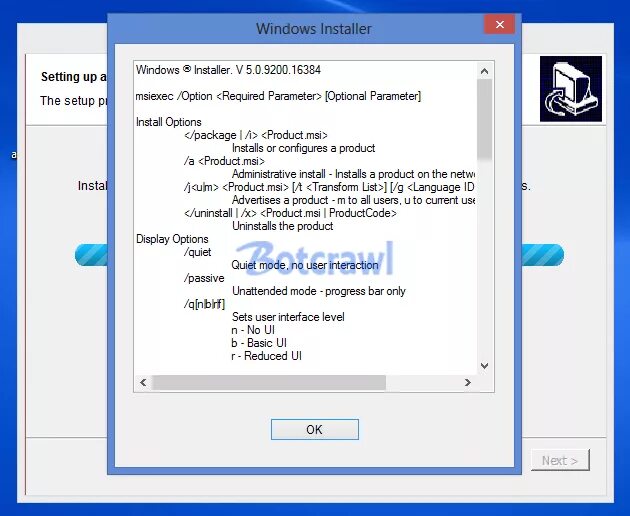Click the 'Advertises a product' line
The image size is (630, 516).
pos(354,200)
